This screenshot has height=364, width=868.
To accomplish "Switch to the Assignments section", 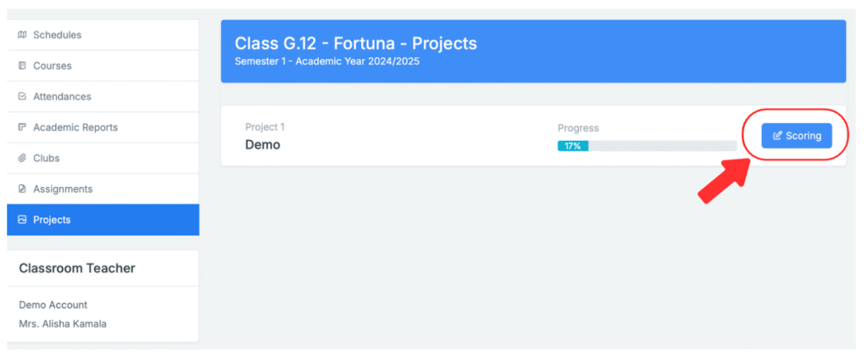I will [x=62, y=189].
